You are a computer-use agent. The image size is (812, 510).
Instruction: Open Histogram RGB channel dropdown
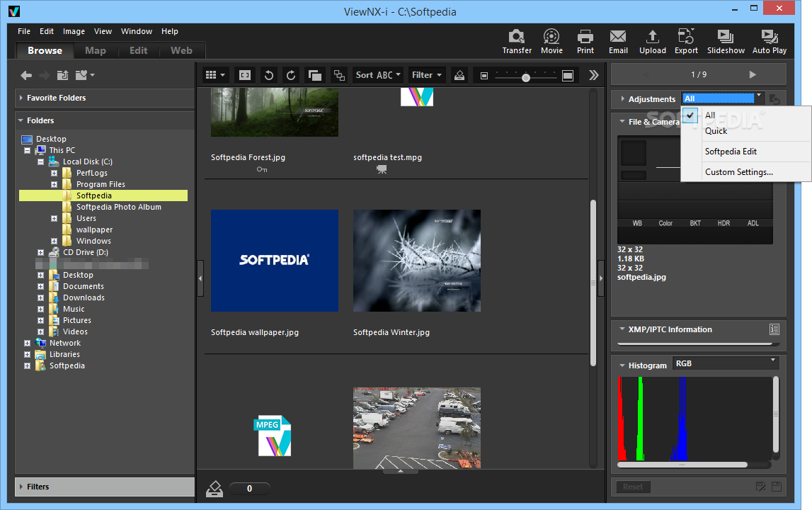(725, 363)
